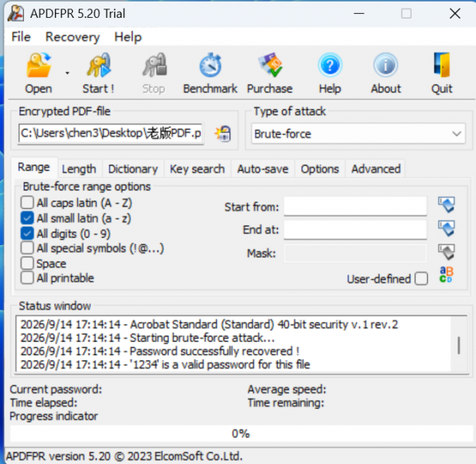Click the APDFPR app icon in title bar
The image size is (476, 464).
(15, 14)
